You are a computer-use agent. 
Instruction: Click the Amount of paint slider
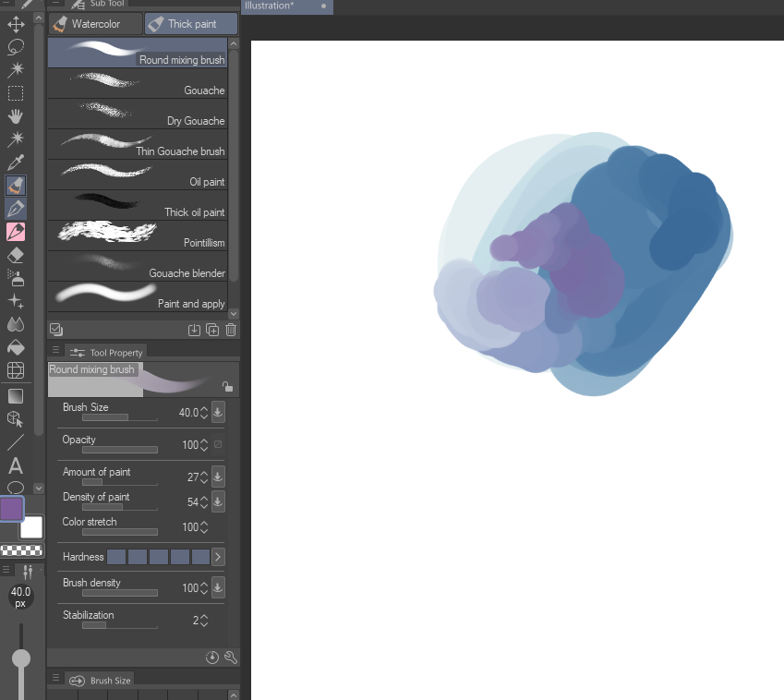(120, 482)
